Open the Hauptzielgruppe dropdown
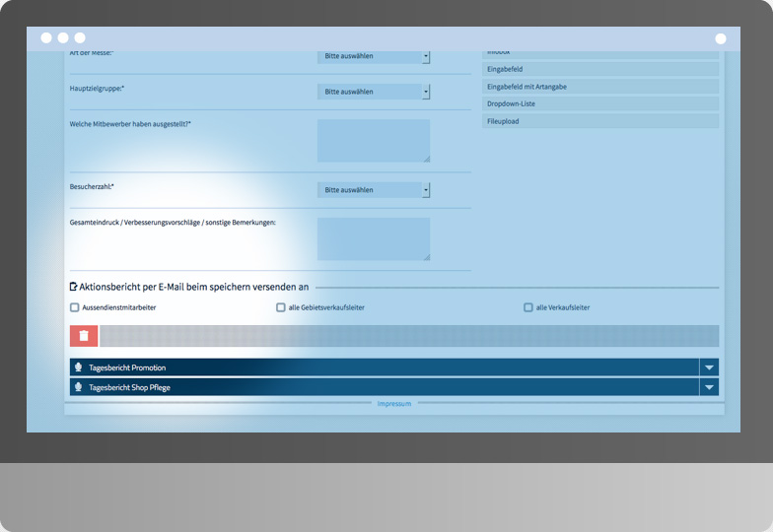Screen dimensions: 773x532 pyautogui.click(x=374, y=92)
